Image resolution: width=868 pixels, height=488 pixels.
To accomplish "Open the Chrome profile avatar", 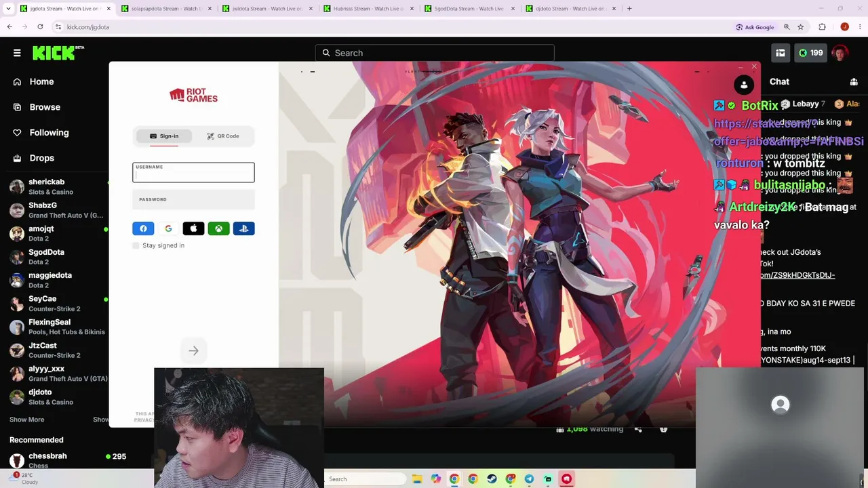I will click(844, 27).
